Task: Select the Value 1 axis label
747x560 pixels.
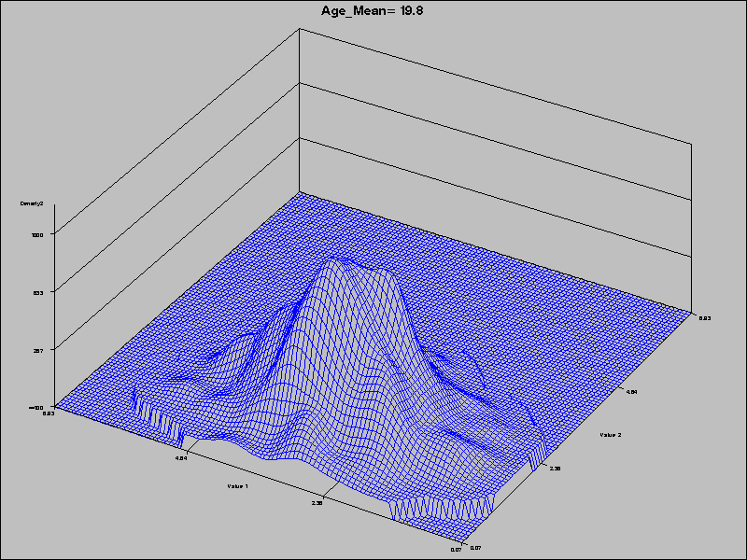Action: (x=237, y=486)
